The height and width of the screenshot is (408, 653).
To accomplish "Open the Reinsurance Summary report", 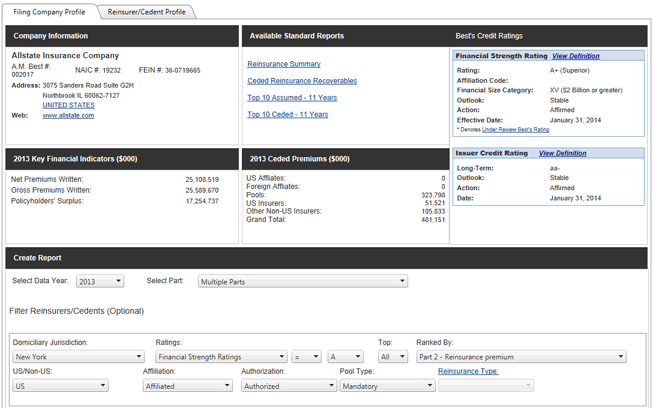I will pyautogui.click(x=284, y=64).
